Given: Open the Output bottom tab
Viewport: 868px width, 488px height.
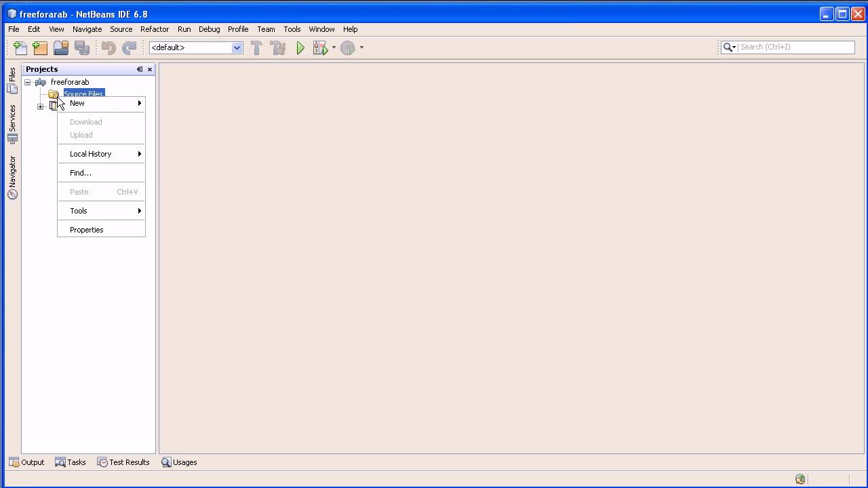Looking at the screenshot, I should pos(26,462).
